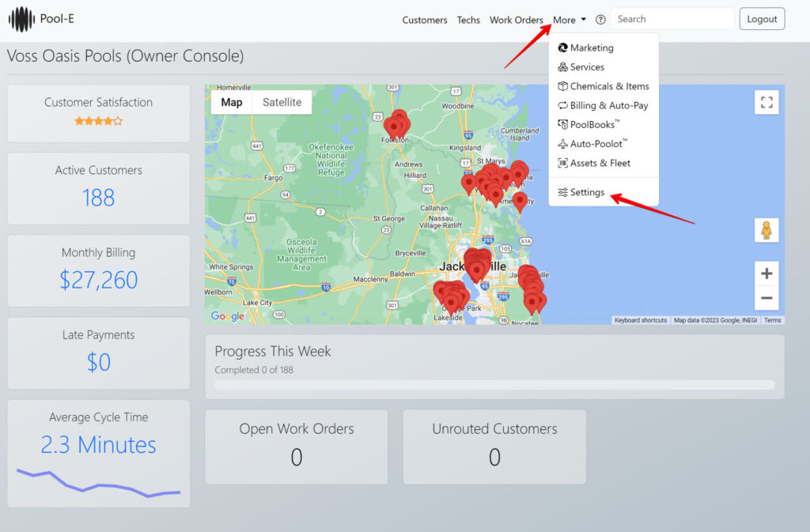Click the Marketing icon in More menu
810x532 pixels.
pyautogui.click(x=562, y=47)
